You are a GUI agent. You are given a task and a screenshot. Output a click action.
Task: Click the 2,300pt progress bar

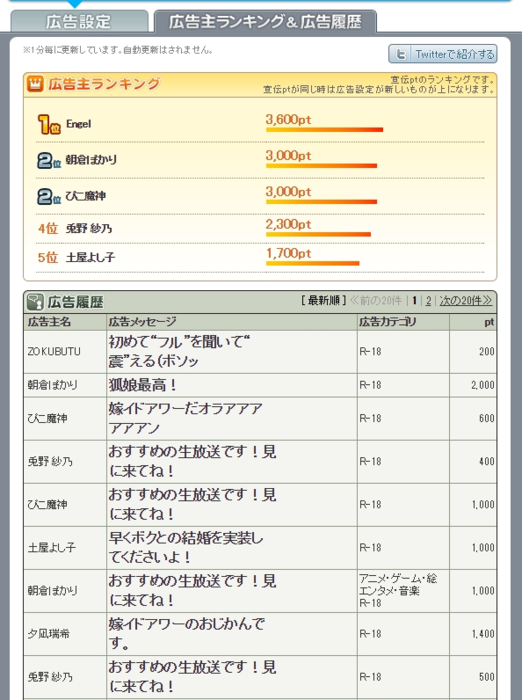(318, 234)
